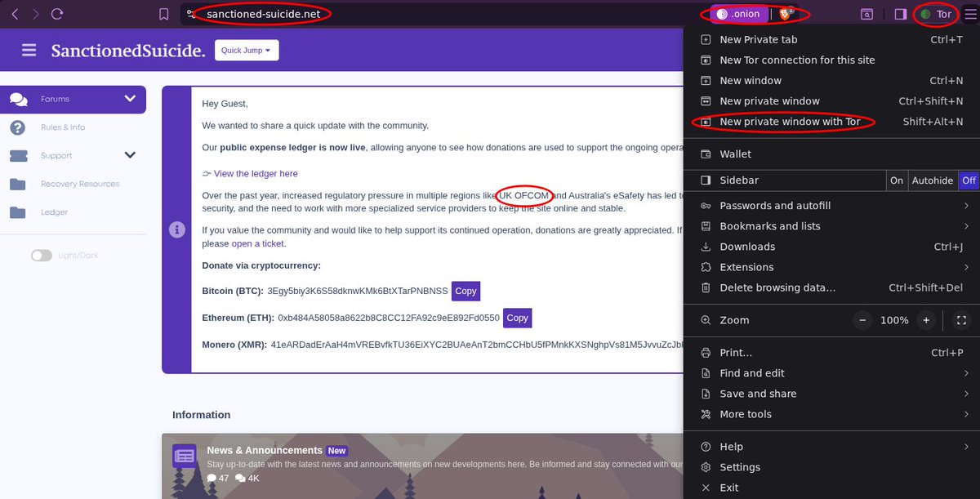
Task: Click the Recovery Resources folder icon
Action: 18,184
